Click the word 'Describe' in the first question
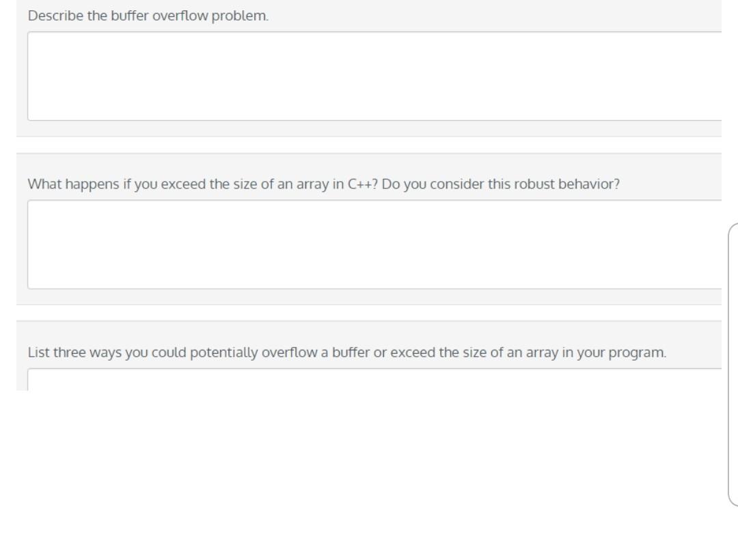738x560 pixels. (x=55, y=16)
